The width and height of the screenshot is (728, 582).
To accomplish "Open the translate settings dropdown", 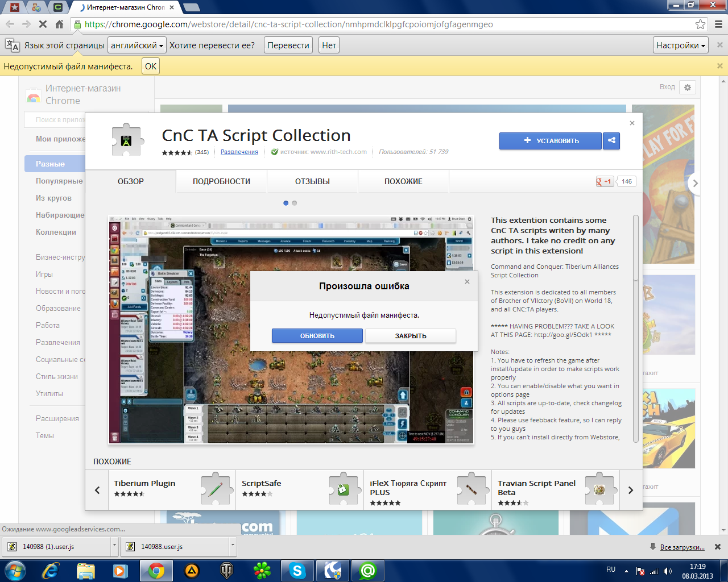I will coord(681,45).
